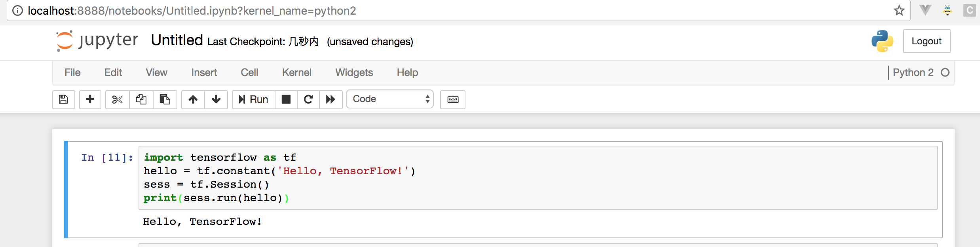Restart the kernel with the circular arrow
980x247 pixels.
click(308, 99)
